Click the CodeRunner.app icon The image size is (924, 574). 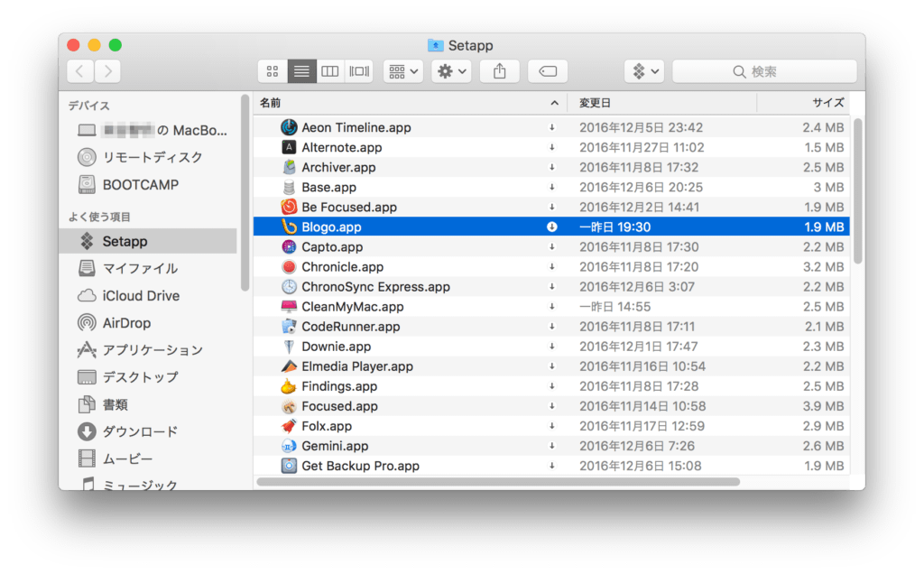pyautogui.click(x=289, y=327)
